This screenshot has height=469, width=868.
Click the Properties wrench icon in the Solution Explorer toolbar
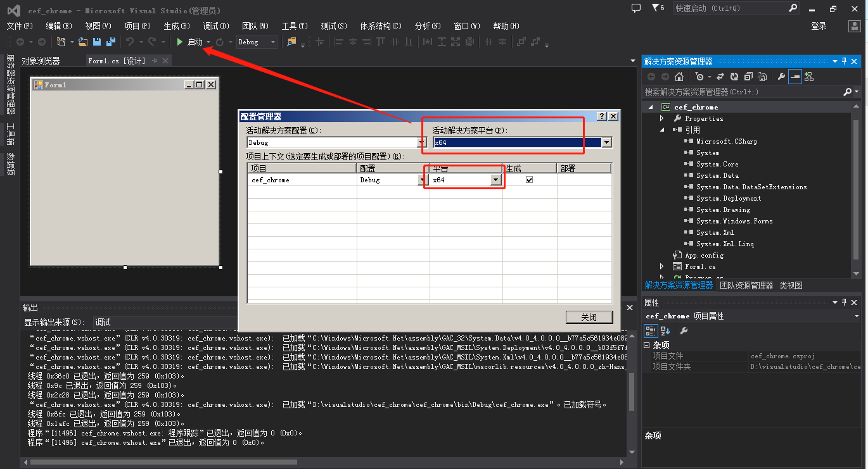tap(781, 77)
